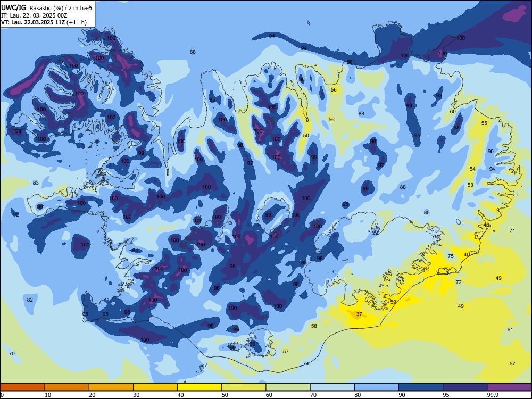Viewport: 532px width, 399px height.
Task: Click the map value '72'
Action: click(x=459, y=282)
